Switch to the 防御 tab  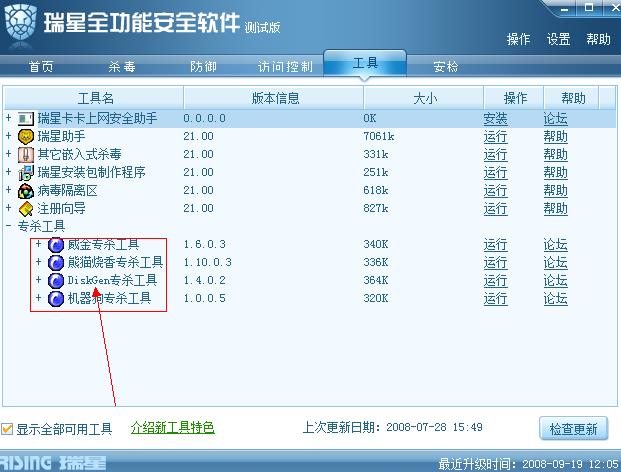click(x=203, y=66)
